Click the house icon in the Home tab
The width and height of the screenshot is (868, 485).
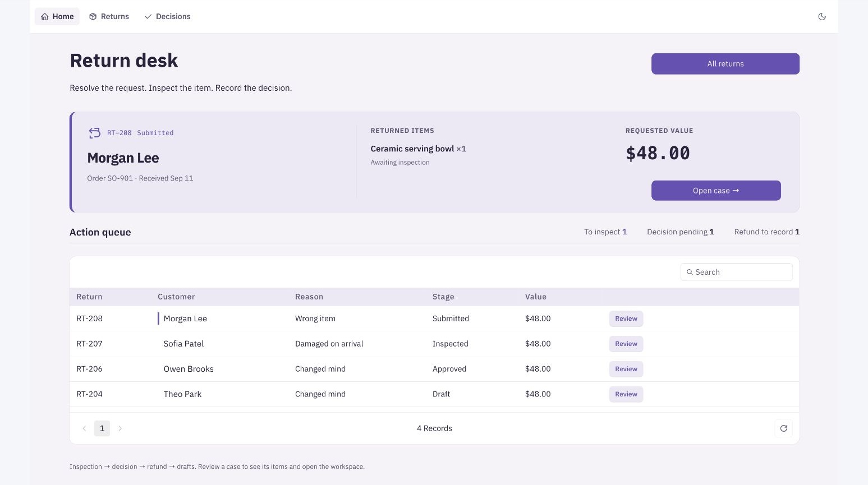(45, 17)
